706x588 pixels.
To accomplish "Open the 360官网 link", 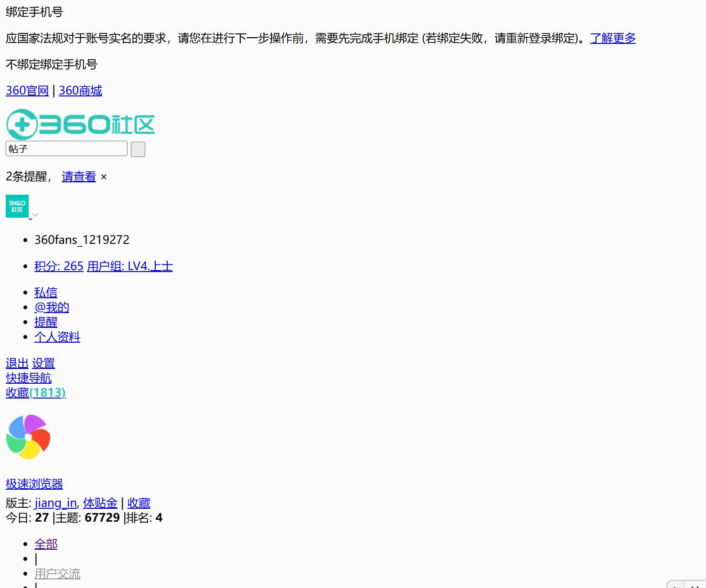I will pos(27,91).
